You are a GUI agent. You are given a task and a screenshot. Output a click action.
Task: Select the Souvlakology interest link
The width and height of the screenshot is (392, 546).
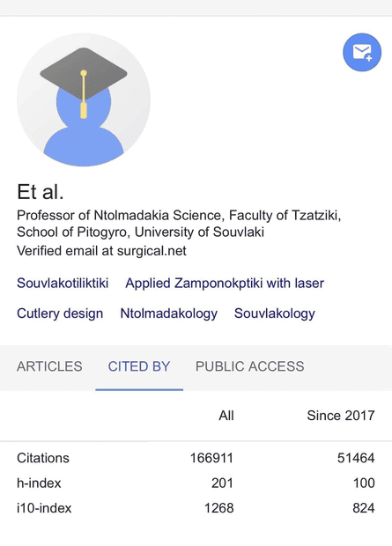(x=275, y=314)
